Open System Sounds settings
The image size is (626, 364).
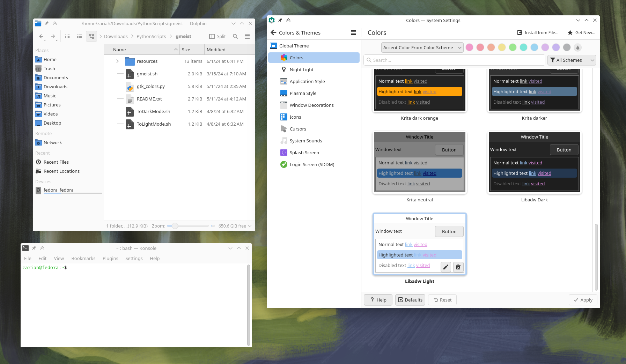click(314, 141)
